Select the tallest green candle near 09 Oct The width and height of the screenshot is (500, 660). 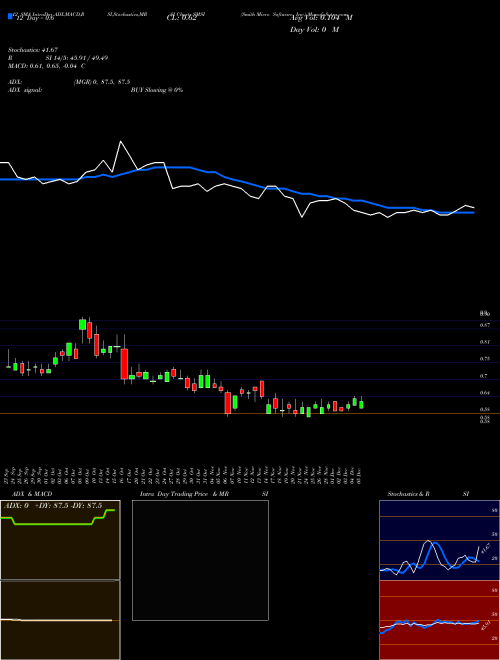(82, 325)
